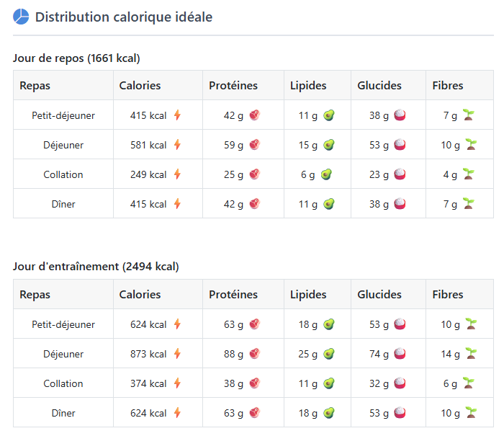Click the meat icon next to 88 g

[255, 354]
